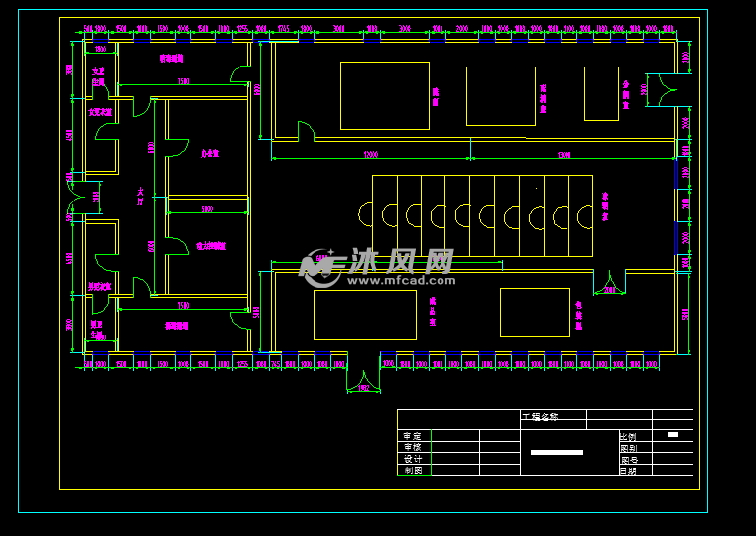Select the 制图 cell in the title block
The width and height of the screenshot is (756, 536).
pyautogui.click(x=414, y=469)
